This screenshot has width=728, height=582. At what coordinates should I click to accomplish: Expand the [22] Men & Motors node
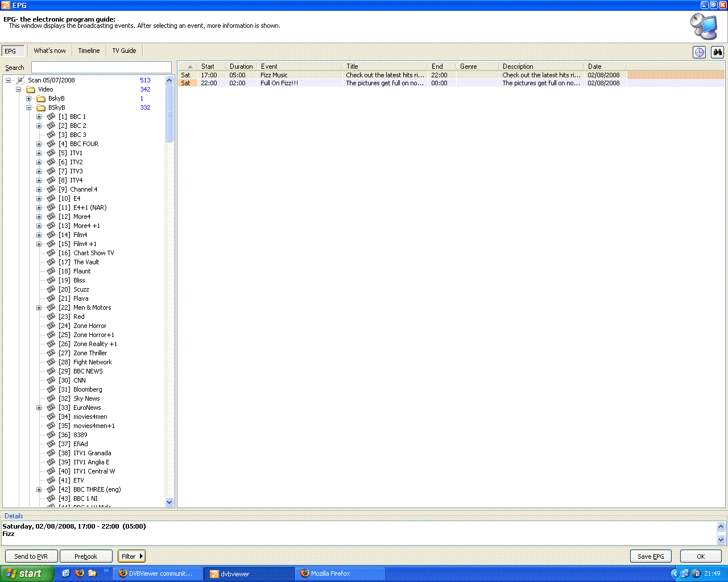point(39,307)
